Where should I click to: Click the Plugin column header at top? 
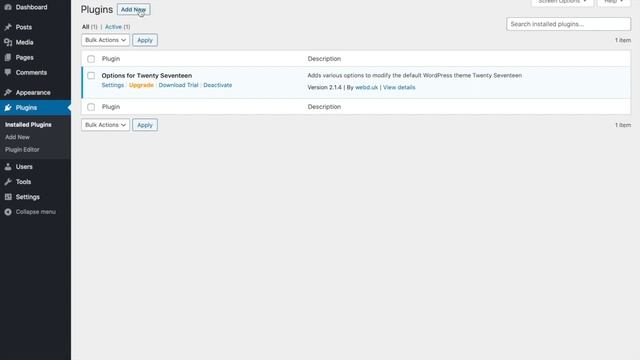coord(111,59)
